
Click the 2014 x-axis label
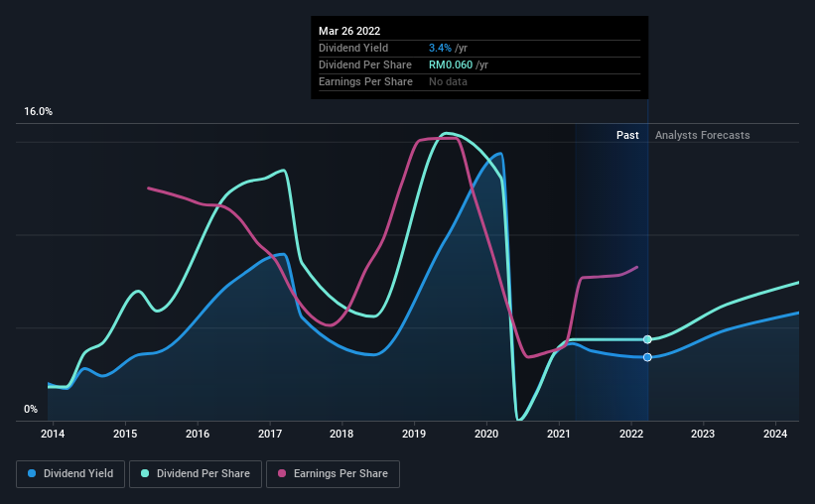pyautogui.click(x=53, y=434)
